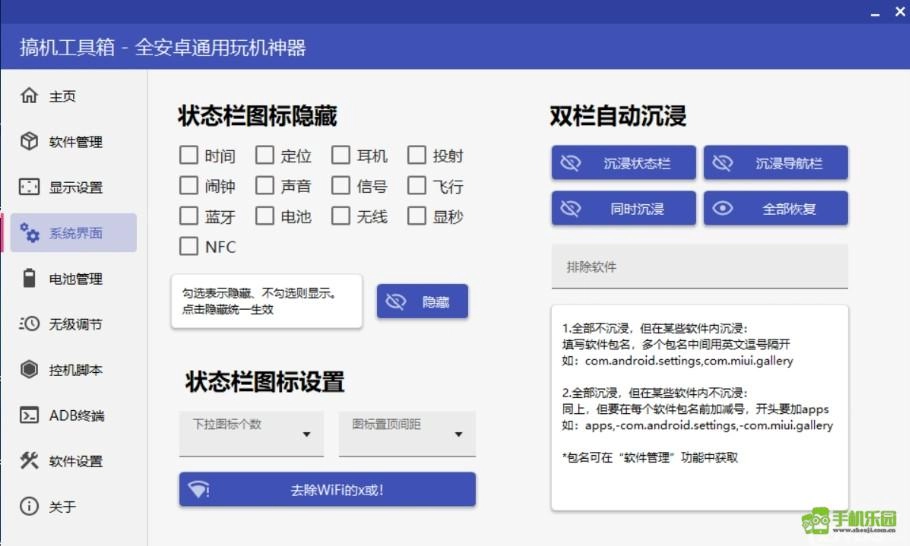Click the battery icon for 电池管理
The width and height of the screenshot is (910, 546).
[29, 278]
